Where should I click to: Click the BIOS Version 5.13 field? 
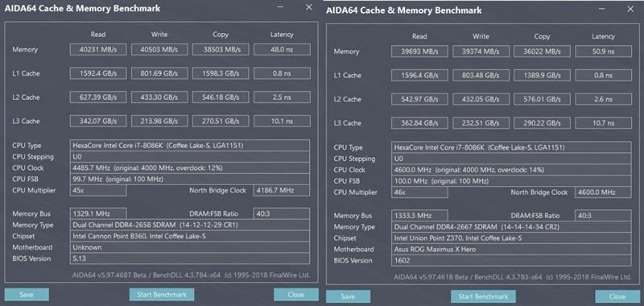pos(190,258)
